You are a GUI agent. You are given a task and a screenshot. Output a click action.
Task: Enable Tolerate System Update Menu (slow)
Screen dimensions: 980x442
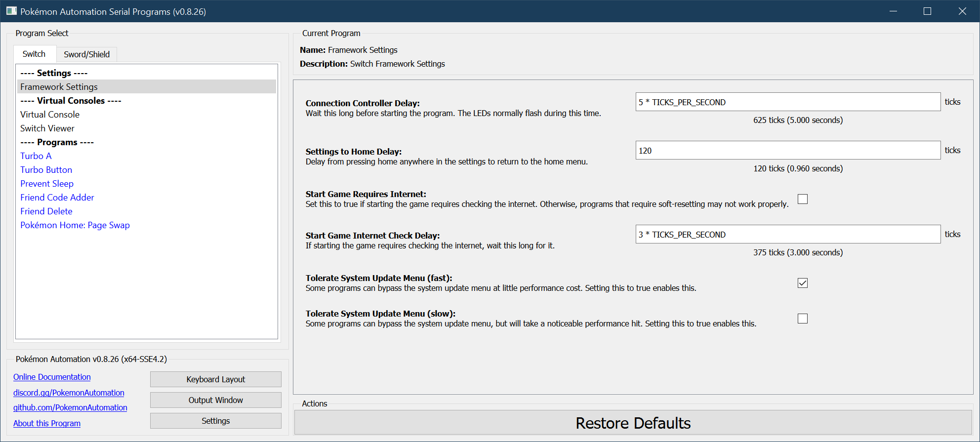tap(803, 319)
